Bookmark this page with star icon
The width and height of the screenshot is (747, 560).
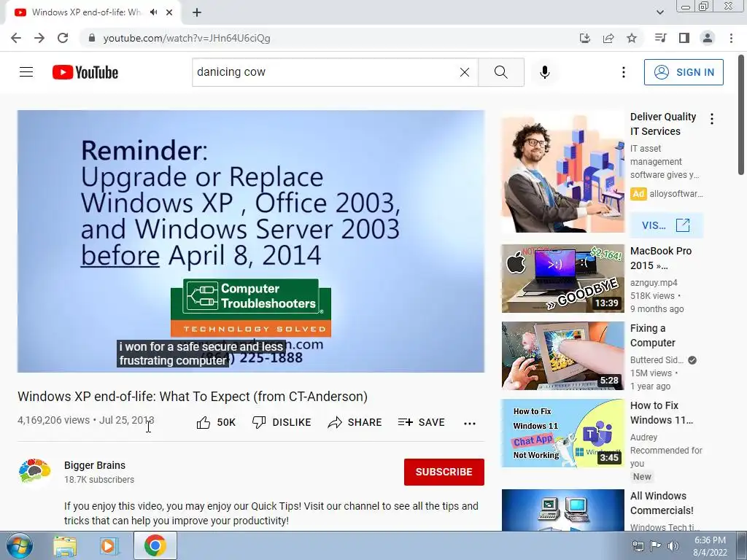[x=632, y=38]
